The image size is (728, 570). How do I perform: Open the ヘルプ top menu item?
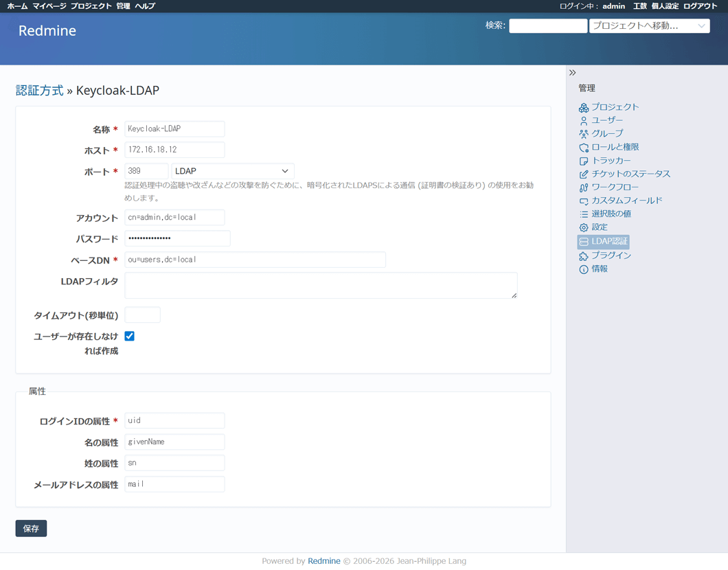point(145,6)
